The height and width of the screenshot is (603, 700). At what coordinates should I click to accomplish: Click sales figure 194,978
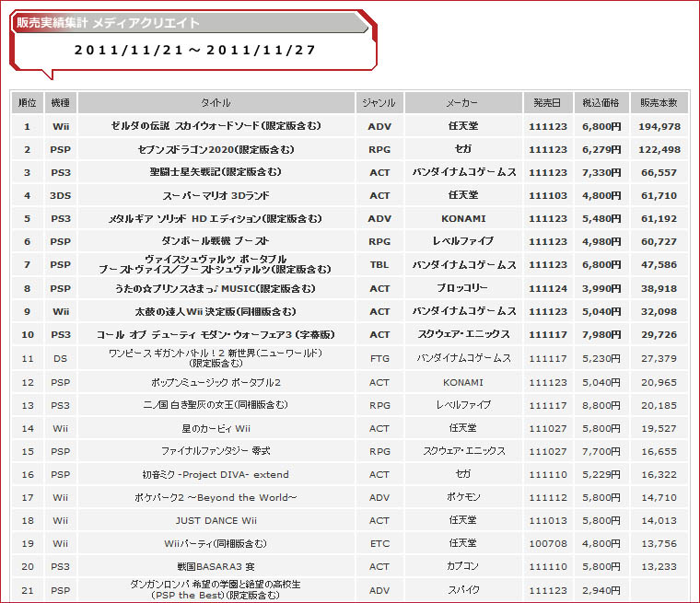[659, 127]
